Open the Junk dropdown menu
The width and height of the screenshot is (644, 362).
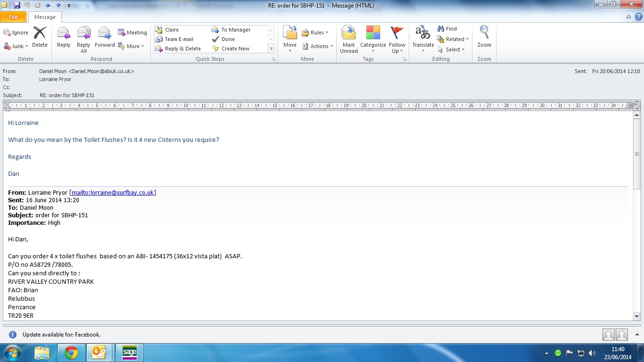[x=16, y=46]
